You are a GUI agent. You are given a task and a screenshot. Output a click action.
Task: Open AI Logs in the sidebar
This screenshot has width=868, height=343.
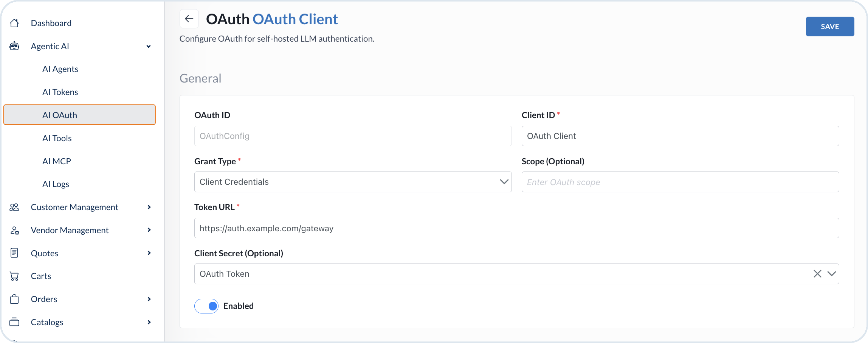pyautogui.click(x=56, y=184)
